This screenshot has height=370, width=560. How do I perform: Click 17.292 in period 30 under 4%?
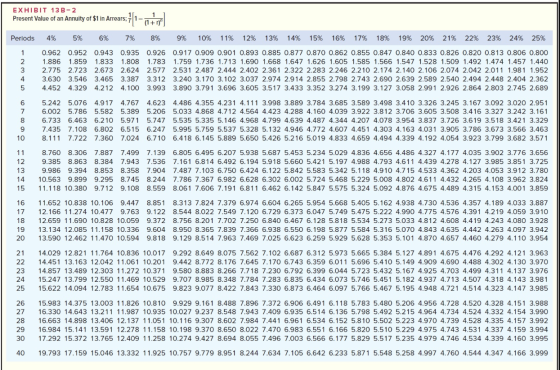click(50, 338)
